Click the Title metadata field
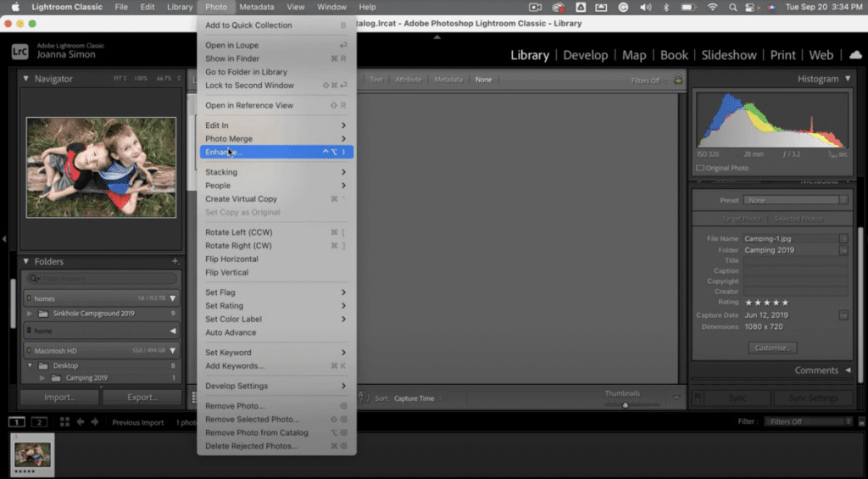Image resolution: width=868 pixels, height=479 pixels. (x=795, y=260)
